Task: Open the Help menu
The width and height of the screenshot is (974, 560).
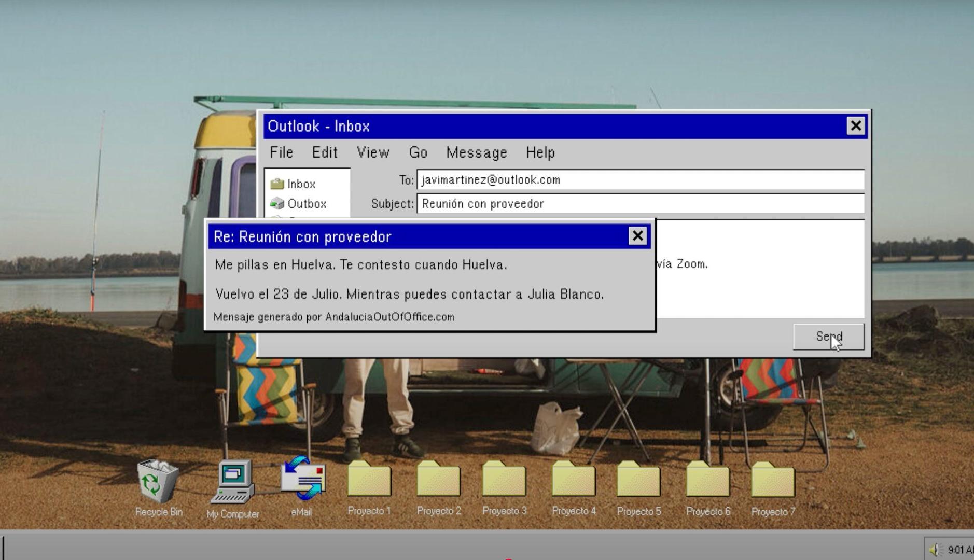Action: 540,152
